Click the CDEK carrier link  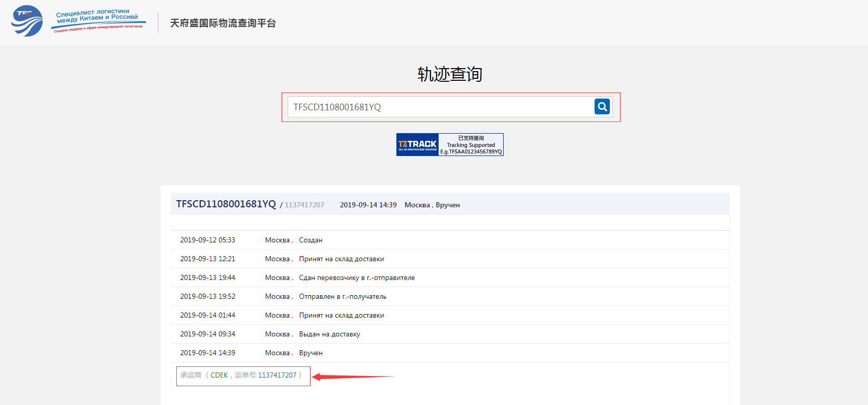[219, 376]
